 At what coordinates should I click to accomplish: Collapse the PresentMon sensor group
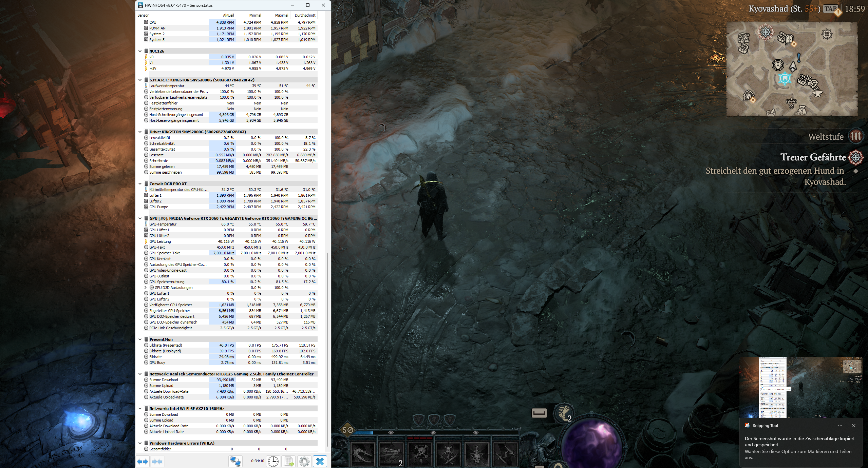click(140, 339)
